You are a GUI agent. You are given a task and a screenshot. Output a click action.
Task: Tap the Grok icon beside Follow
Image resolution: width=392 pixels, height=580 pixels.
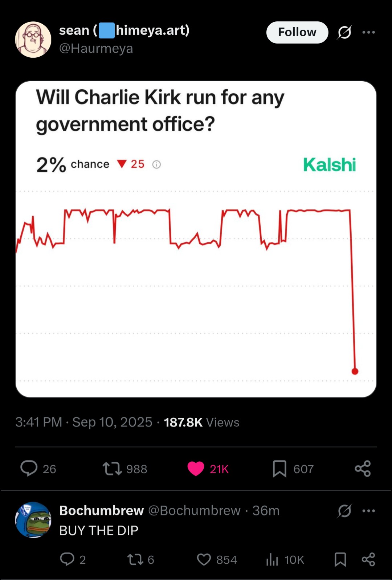(x=344, y=32)
